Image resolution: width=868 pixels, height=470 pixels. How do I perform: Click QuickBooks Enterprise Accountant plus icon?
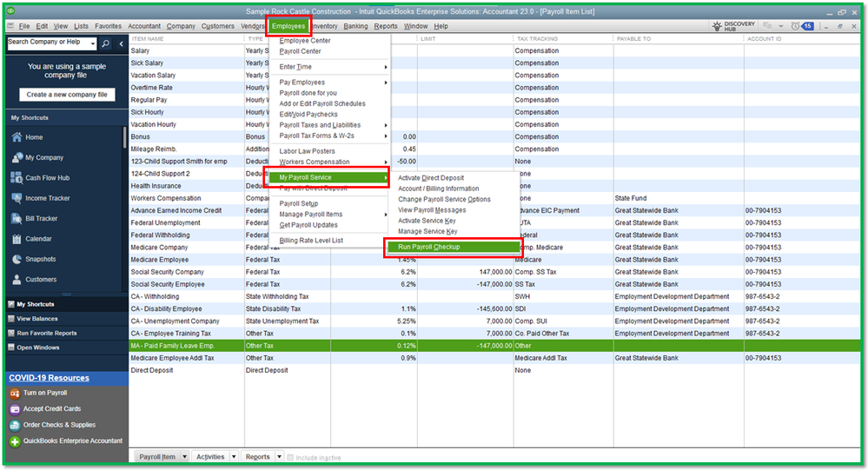[15, 441]
